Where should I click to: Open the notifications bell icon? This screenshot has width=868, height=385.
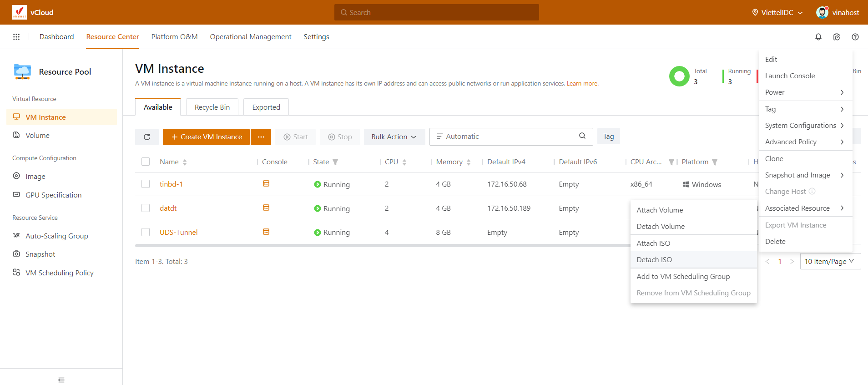coord(818,37)
